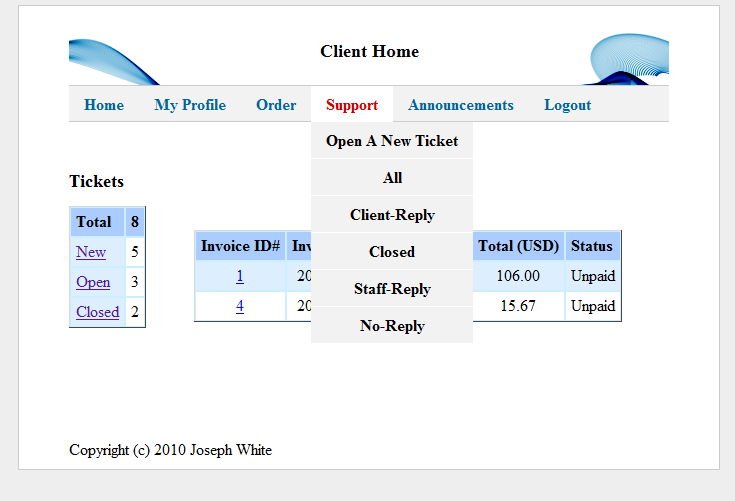
Task: Click the Open tickets count 3
Action: coord(135,282)
